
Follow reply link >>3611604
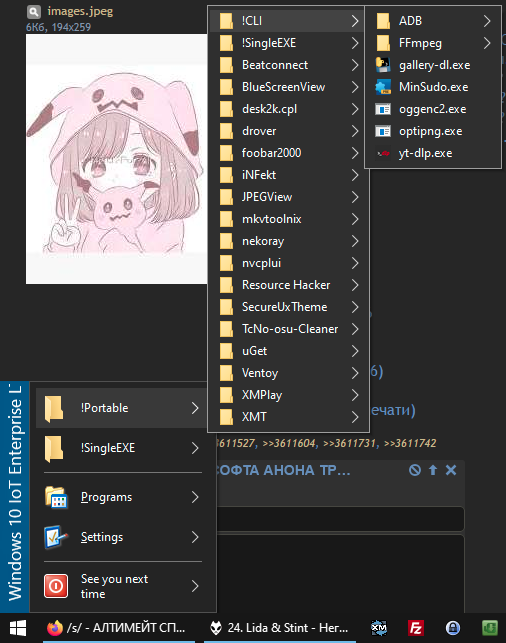pos(289,443)
